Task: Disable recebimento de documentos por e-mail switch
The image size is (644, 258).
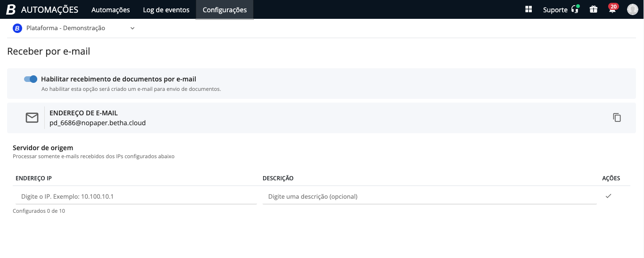Action: coord(31,79)
